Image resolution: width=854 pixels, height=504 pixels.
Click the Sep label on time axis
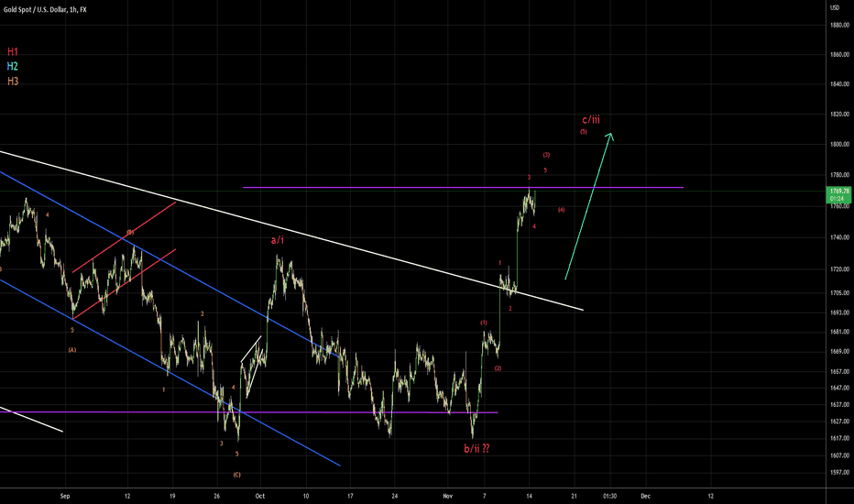[x=65, y=496]
